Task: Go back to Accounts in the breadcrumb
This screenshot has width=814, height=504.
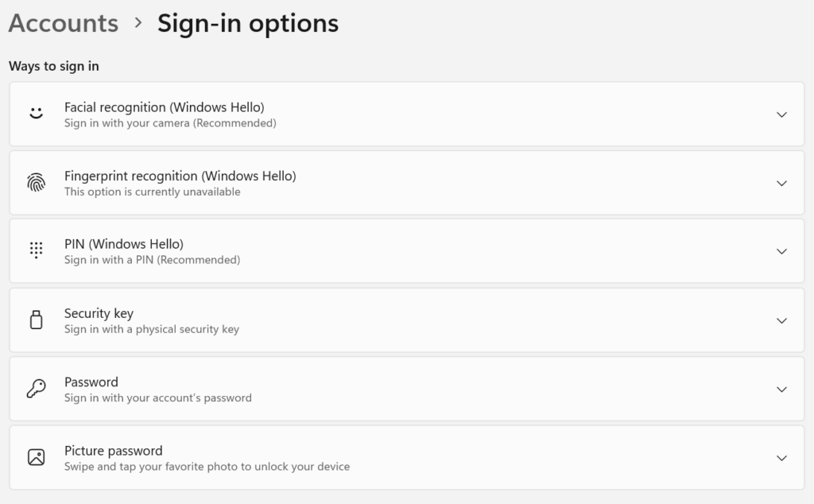Action: (x=64, y=23)
